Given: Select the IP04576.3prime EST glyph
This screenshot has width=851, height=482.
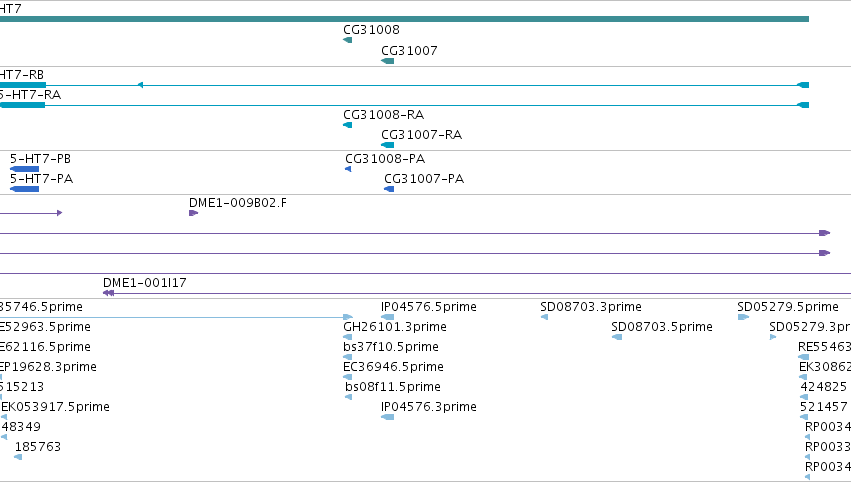Looking at the screenshot, I should 388,417.
